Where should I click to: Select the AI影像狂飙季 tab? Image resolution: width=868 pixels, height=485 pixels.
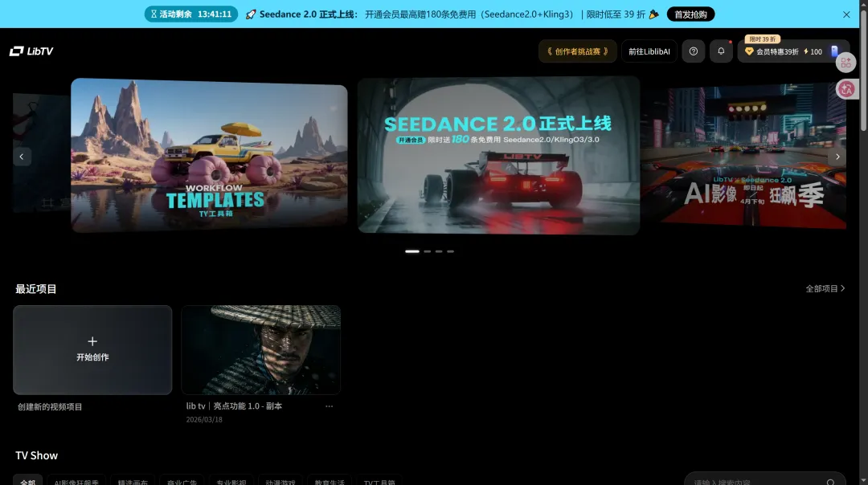tap(76, 481)
